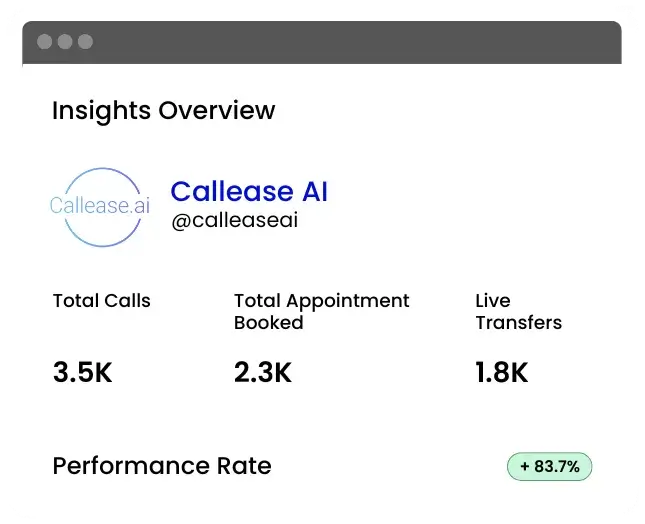Screen dimensions: 645x524
Task: Click the middle window dot in title bar
Action: 65,42
